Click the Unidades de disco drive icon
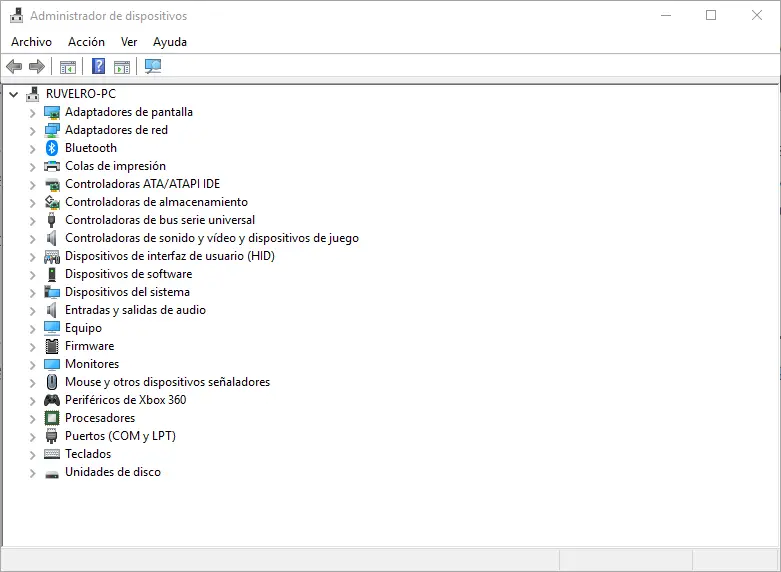 52,474
